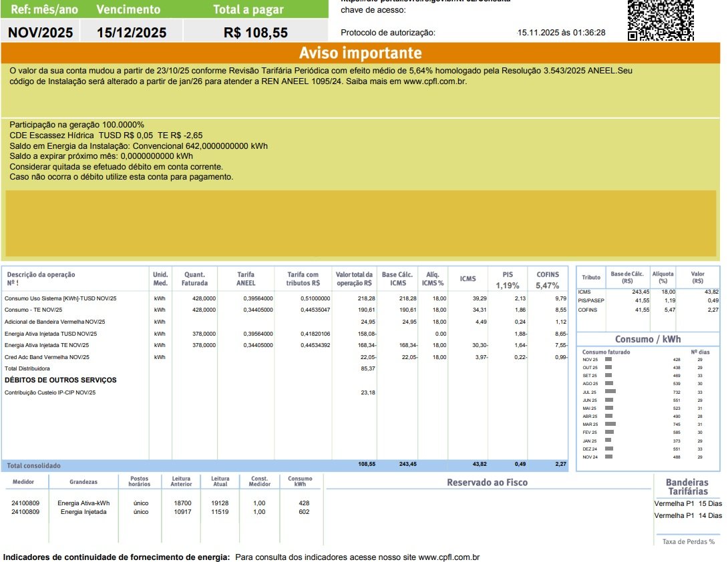Open www.cpfl.com.br link in the Indicadores footer line
Viewport: 728px width, 562px height.
[449, 557]
